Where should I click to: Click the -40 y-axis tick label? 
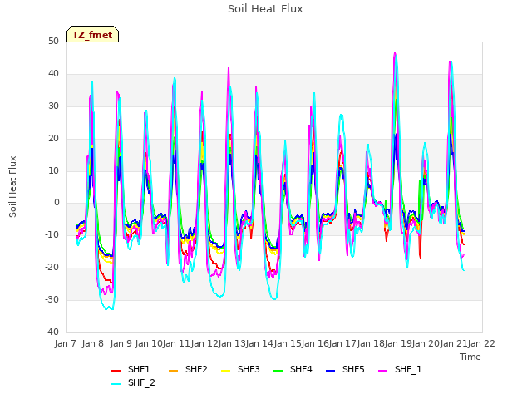(52, 332)
